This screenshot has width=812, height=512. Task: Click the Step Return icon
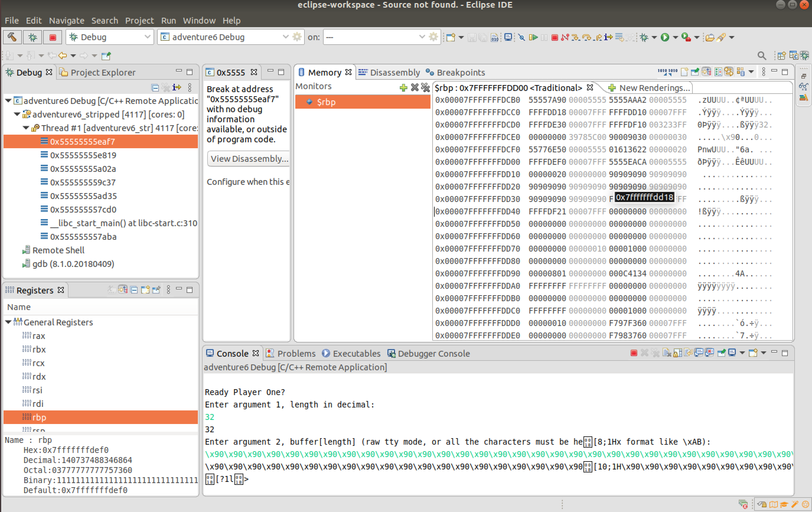click(x=598, y=37)
